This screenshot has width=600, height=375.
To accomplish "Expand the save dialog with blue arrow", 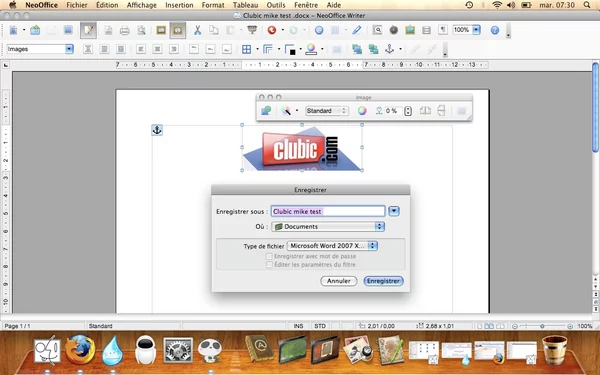I will pyautogui.click(x=394, y=211).
